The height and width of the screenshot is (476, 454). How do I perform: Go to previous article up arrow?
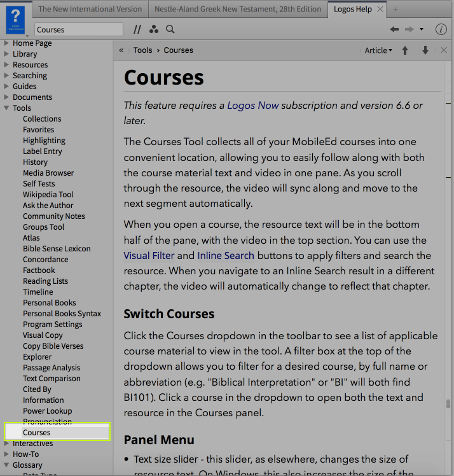[405, 50]
